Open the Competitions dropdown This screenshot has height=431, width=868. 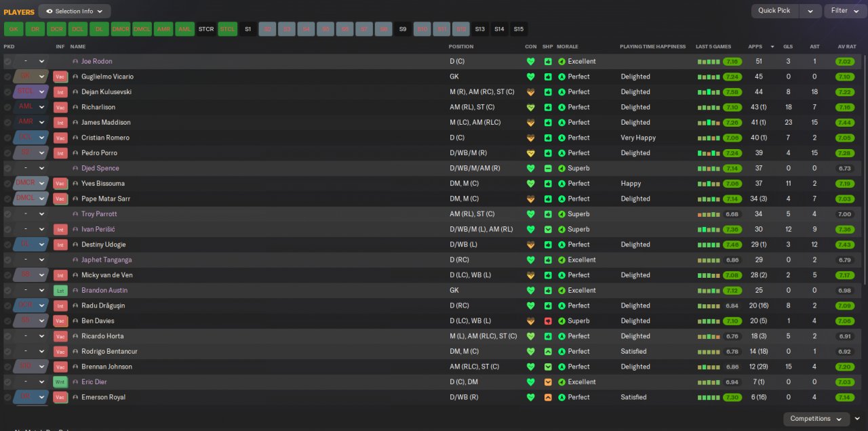click(816, 419)
